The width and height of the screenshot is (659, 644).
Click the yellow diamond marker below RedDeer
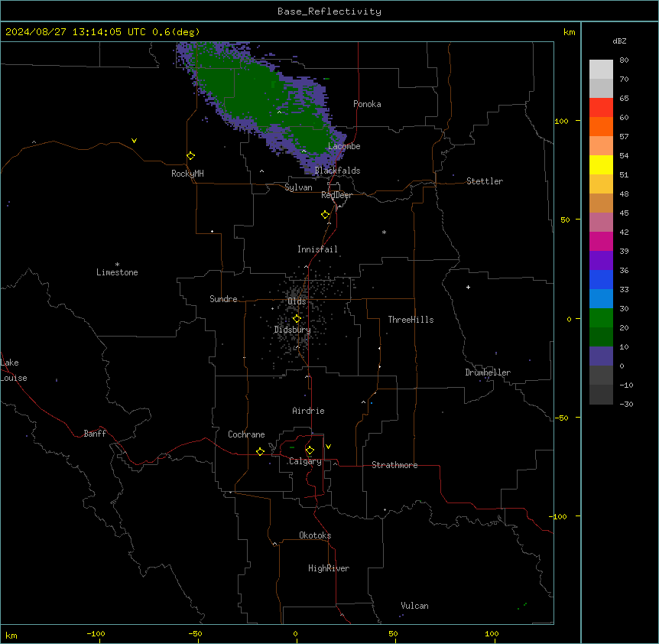point(326,215)
